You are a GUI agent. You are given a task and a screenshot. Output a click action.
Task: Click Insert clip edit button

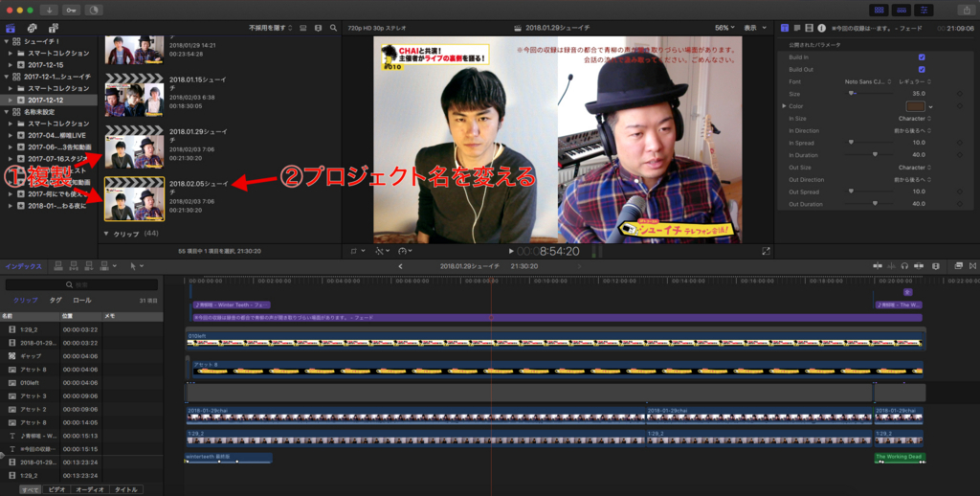point(74,266)
